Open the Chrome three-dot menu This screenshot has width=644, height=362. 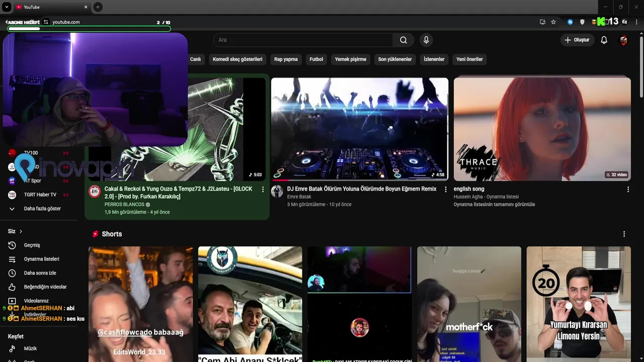(636, 22)
